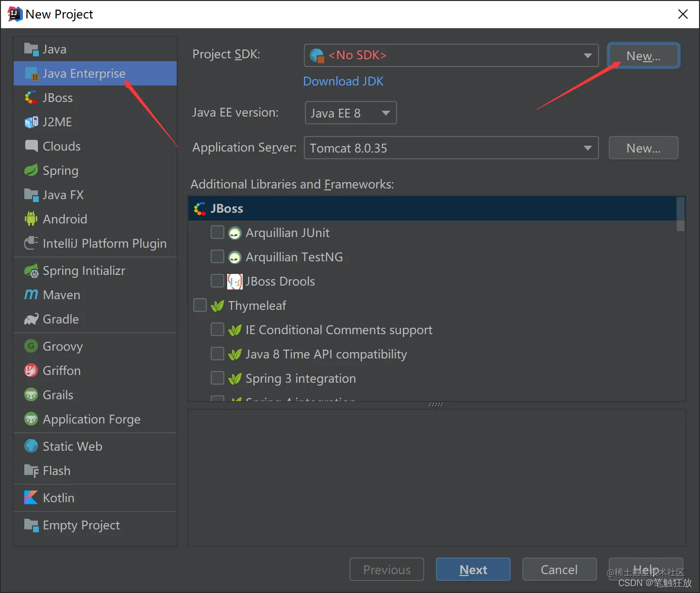Click the Griffon red icon
The height and width of the screenshot is (593, 700).
click(x=31, y=371)
